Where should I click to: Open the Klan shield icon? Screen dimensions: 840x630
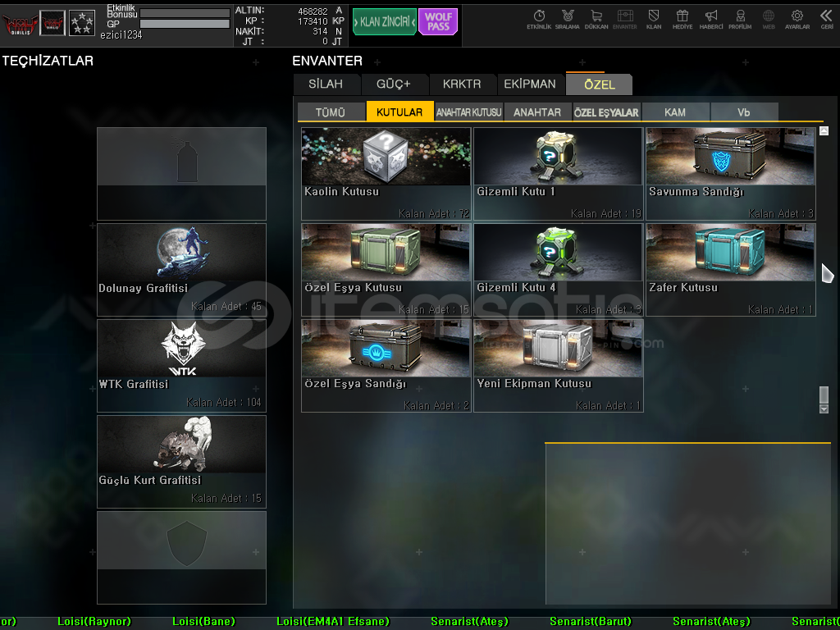(654, 18)
